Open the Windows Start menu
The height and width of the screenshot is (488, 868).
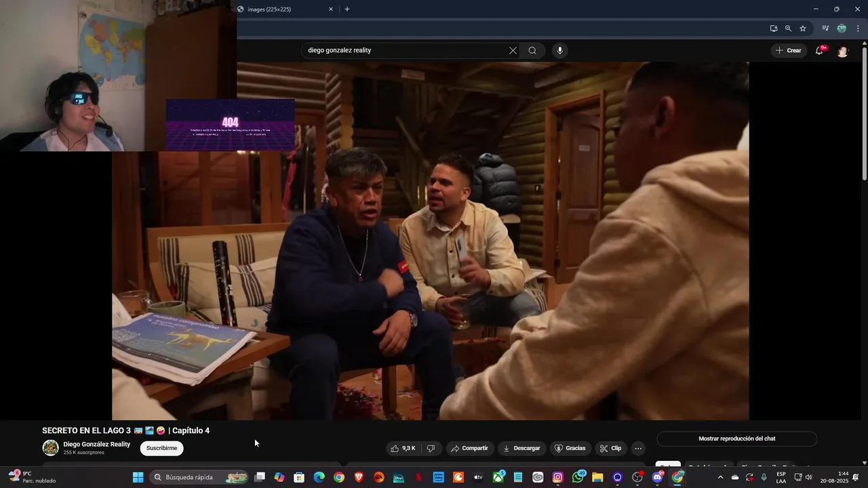138,477
